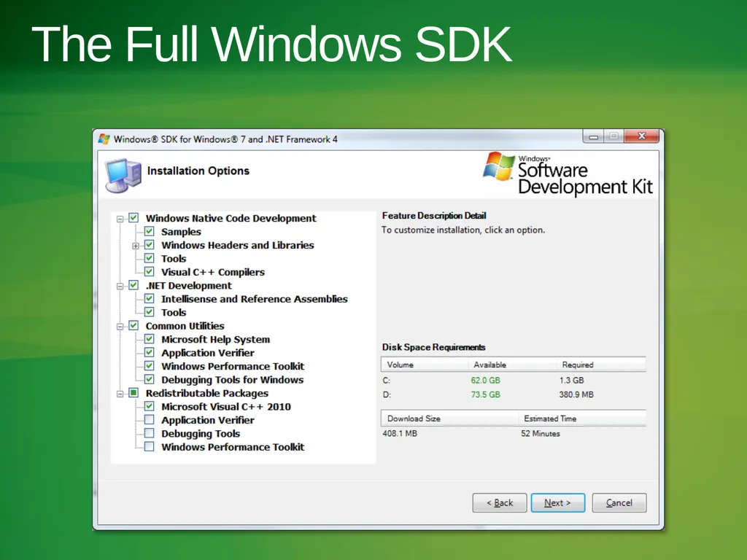Click the 52 Minutes estimated time
Screen dimensions: 747x560
541,433
